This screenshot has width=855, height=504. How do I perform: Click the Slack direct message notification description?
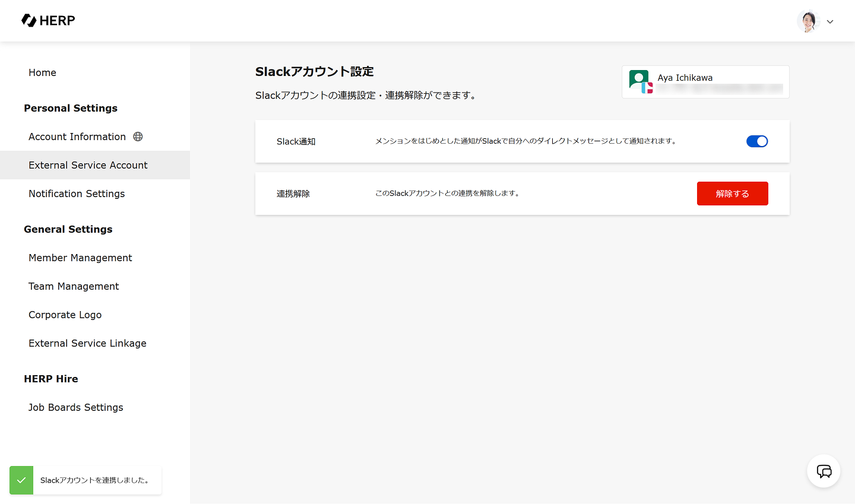526,141
